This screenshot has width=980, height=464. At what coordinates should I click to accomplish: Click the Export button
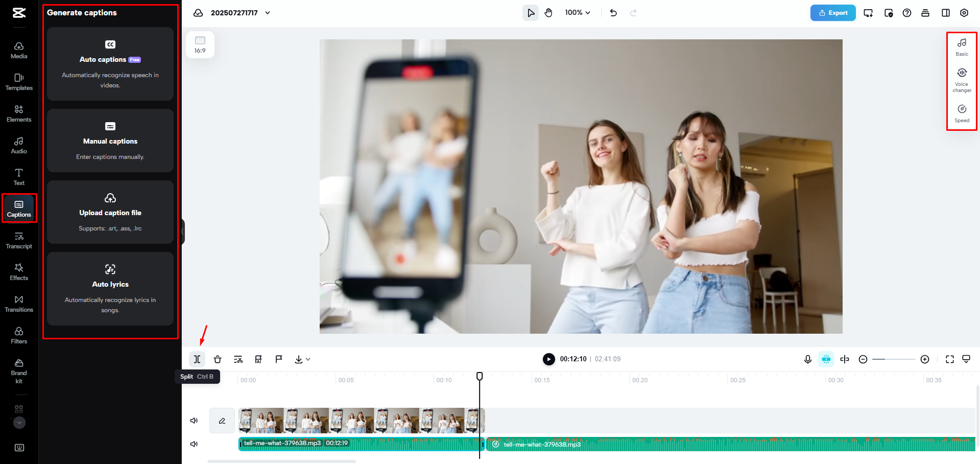pos(833,13)
